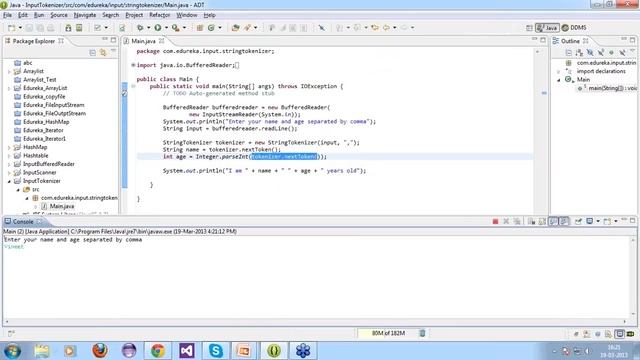Click Run Garbage Collector trash icon

tap(422, 333)
